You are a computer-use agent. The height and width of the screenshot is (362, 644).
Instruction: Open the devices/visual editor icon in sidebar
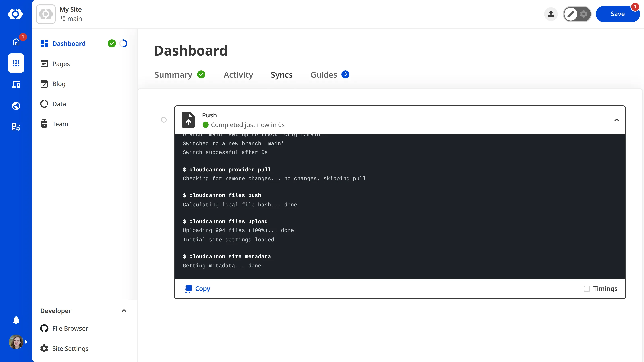click(x=16, y=84)
